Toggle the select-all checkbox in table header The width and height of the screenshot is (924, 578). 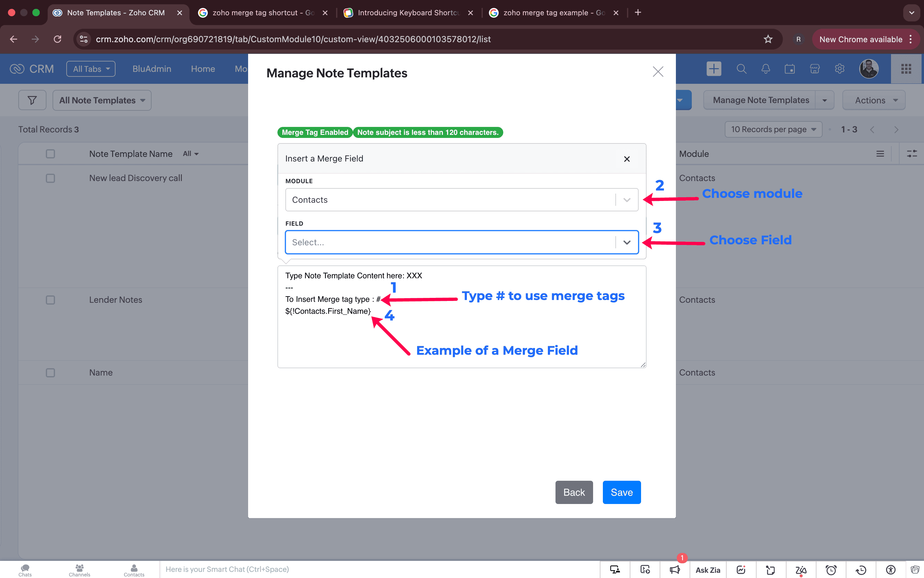pos(50,154)
